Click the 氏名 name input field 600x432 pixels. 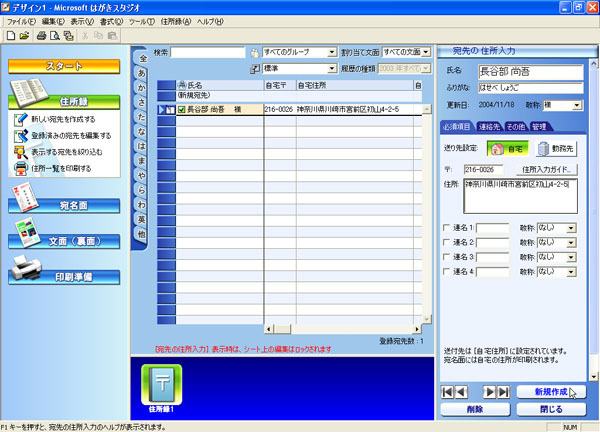point(531,72)
